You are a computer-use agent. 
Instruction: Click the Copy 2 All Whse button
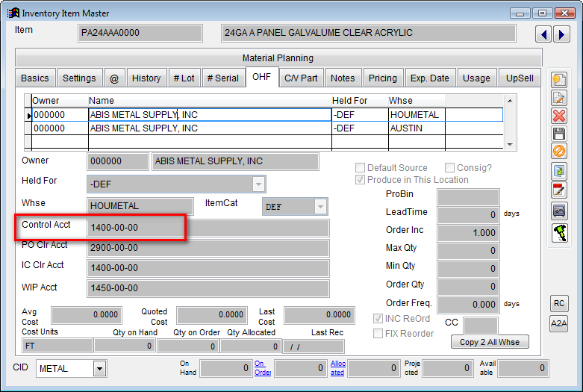coord(489,341)
